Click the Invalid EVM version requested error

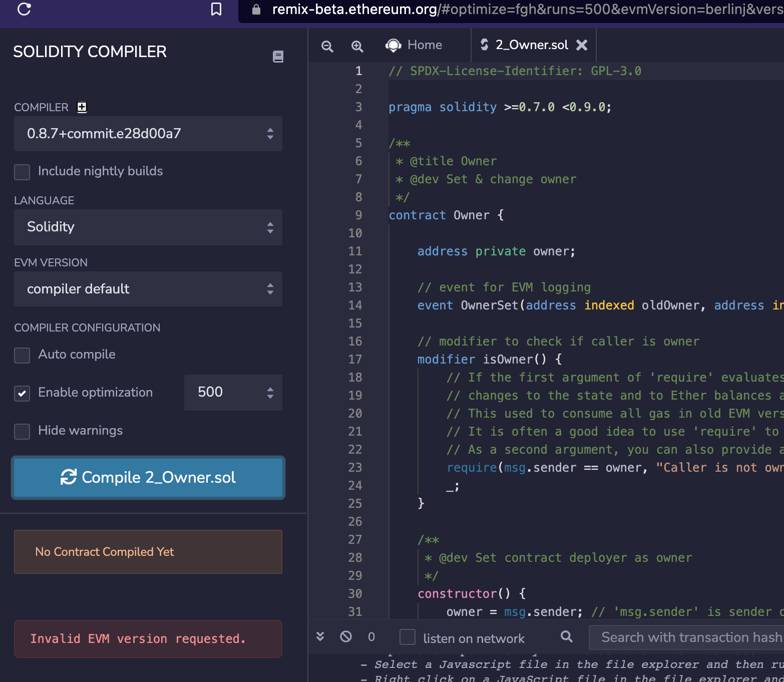[148, 639]
